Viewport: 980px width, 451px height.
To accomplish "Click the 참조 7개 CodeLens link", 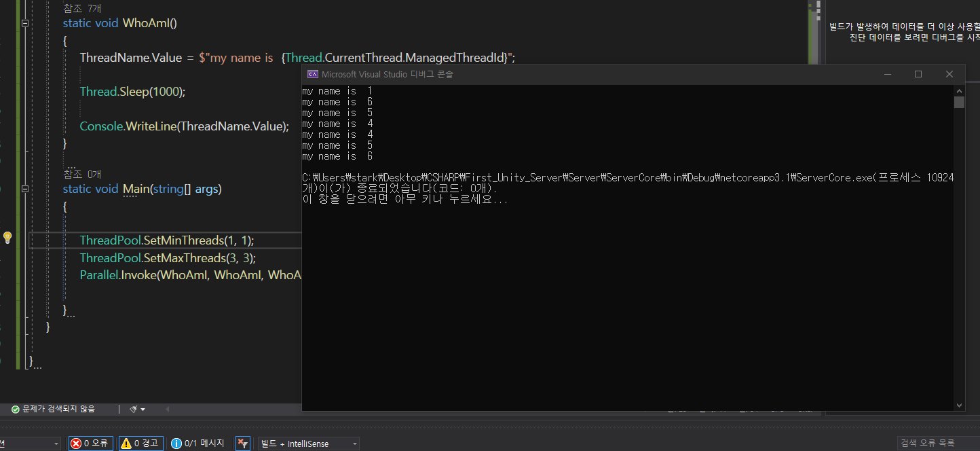I will pos(81,9).
